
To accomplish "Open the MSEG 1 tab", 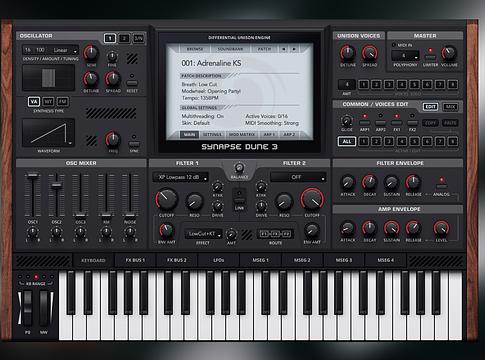I will (x=260, y=260).
